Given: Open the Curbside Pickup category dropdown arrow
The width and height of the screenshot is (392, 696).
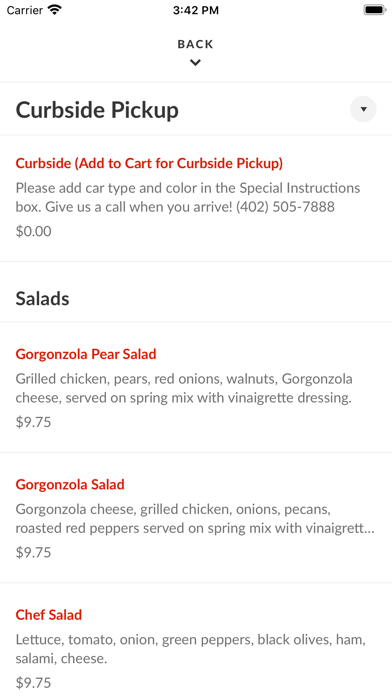Looking at the screenshot, I should pos(363,109).
